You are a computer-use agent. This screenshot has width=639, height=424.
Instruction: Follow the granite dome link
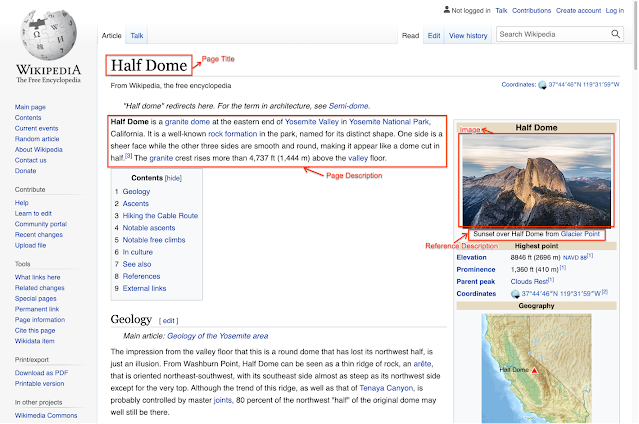tap(187, 121)
